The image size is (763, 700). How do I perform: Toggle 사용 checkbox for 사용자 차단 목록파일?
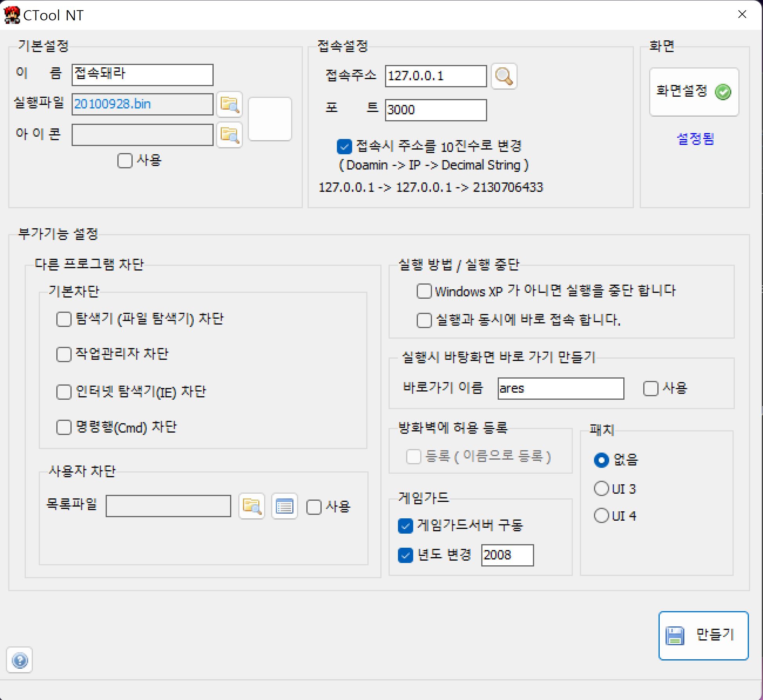coord(314,507)
